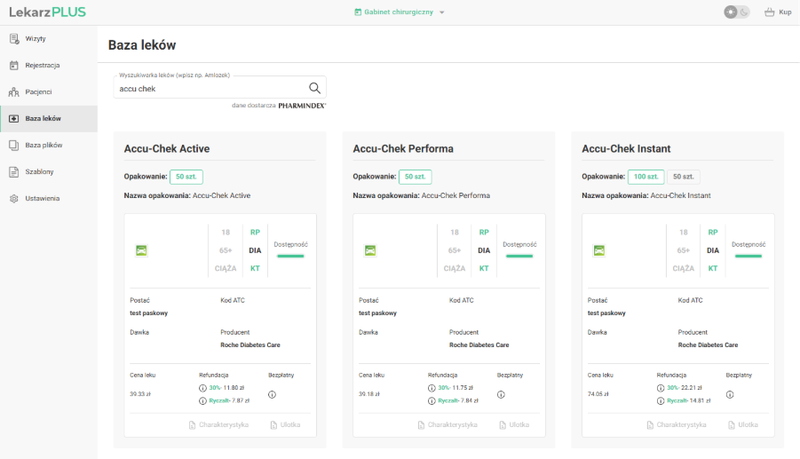Click the Wizyty clipboard icon
The image size is (800, 459).
pos(14,39)
